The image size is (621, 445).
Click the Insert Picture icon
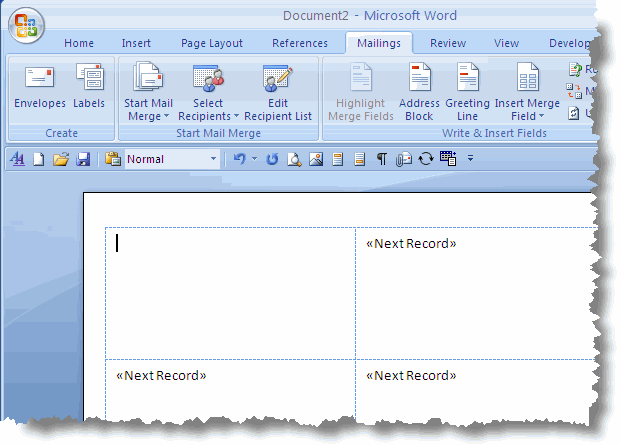coord(316,159)
